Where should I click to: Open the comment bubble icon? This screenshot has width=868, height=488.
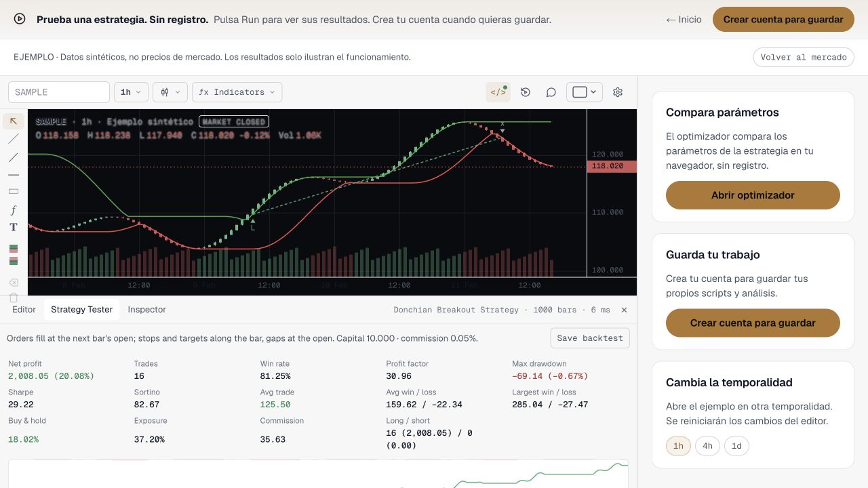551,92
